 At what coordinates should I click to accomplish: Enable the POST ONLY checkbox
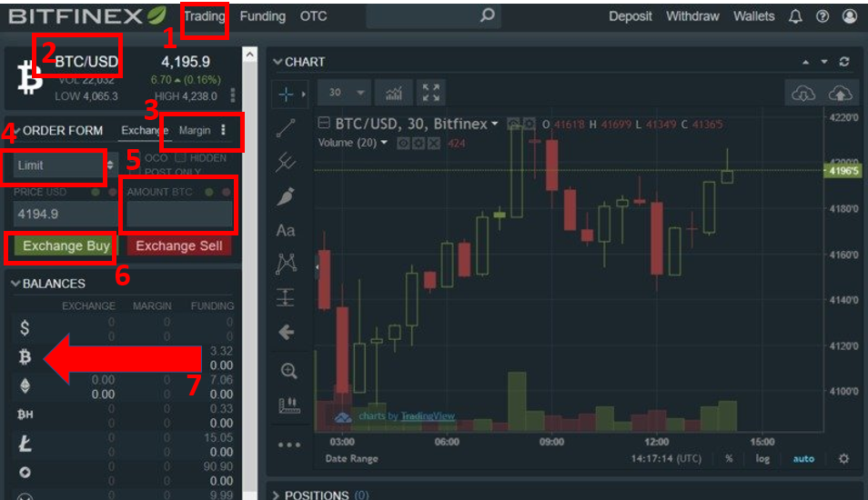135,172
